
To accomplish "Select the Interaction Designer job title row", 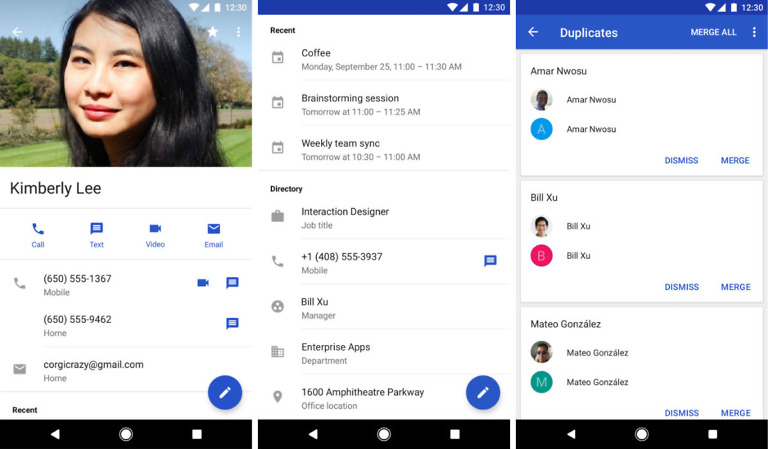I will point(384,217).
